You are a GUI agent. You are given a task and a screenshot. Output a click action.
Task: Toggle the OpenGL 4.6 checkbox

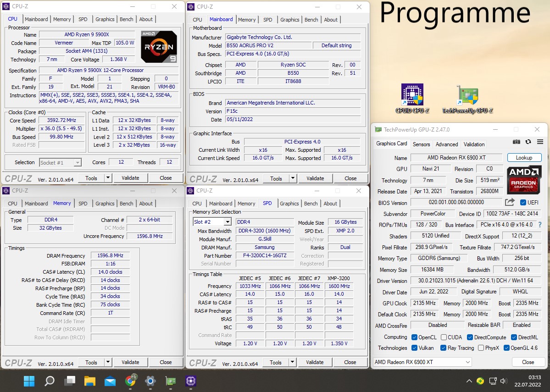coord(506,348)
